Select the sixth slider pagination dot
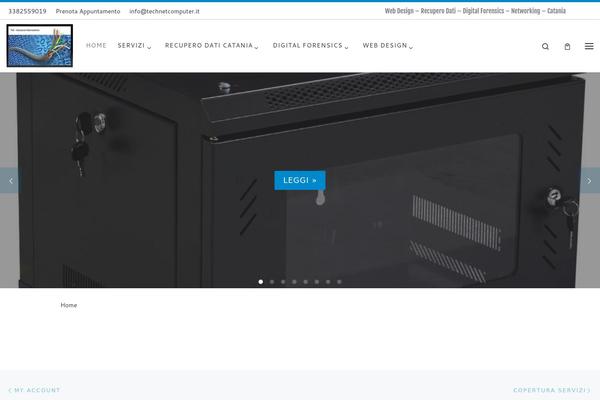This screenshot has width=600, height=400. point(317,282)
